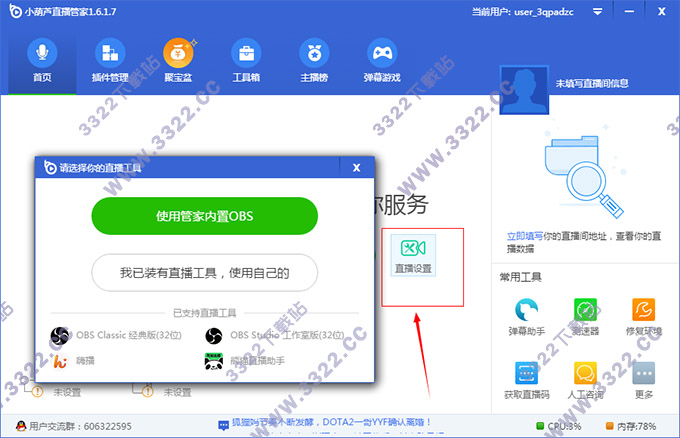Viewport: 680px width, 438px height.
Task: Open the 聚宝盆 treasure section
Action: pyautogui.click(x=178, y=60)
